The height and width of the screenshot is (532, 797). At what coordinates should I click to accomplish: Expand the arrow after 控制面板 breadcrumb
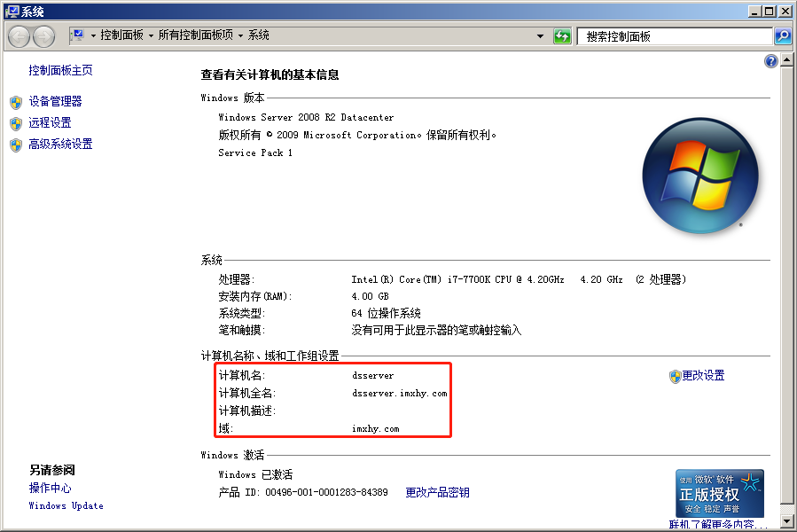[151, 36]
